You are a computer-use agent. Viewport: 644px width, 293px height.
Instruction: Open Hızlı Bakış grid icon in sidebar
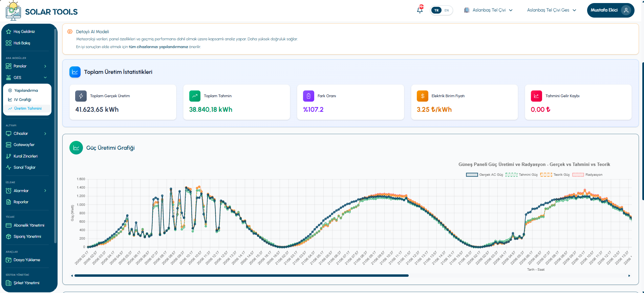[8, 43]
